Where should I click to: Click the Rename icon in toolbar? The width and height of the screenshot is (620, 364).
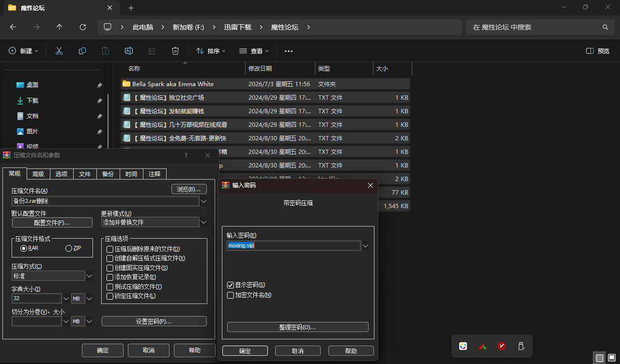click(x=129, y=51)
